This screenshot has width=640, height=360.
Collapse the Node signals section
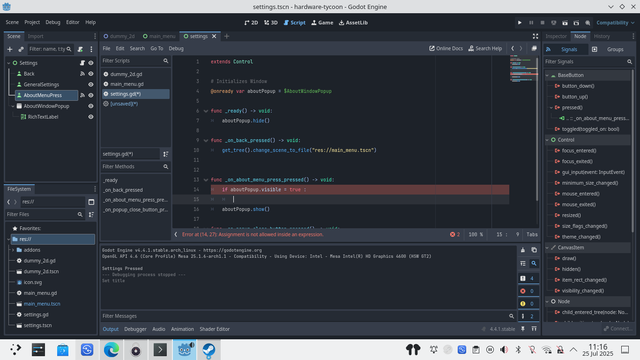point(547,302)
